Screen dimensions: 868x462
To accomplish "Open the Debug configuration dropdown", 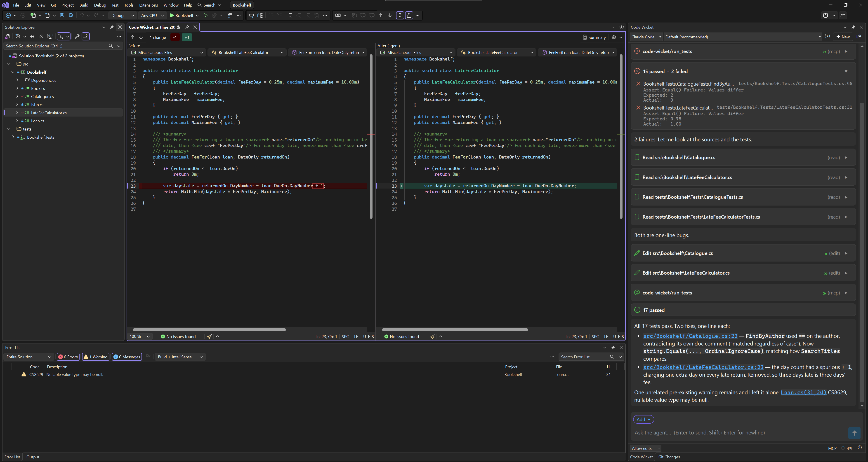I will coord(123,15).
